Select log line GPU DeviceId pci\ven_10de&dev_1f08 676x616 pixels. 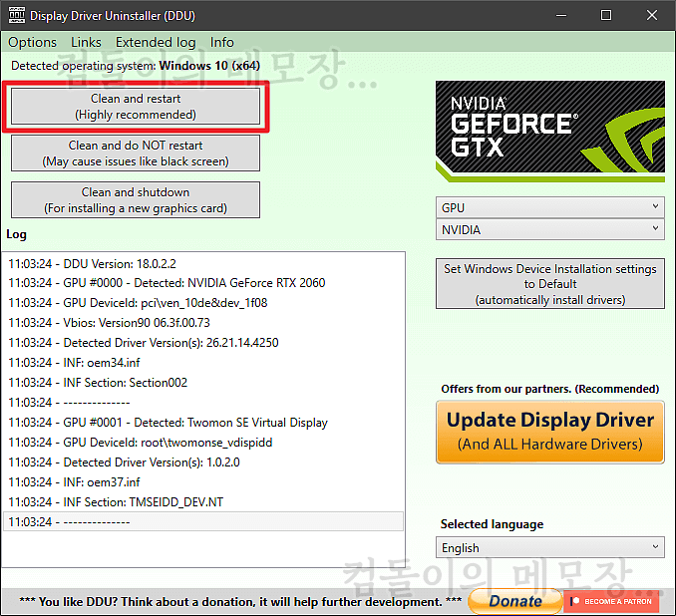point(203,303)
